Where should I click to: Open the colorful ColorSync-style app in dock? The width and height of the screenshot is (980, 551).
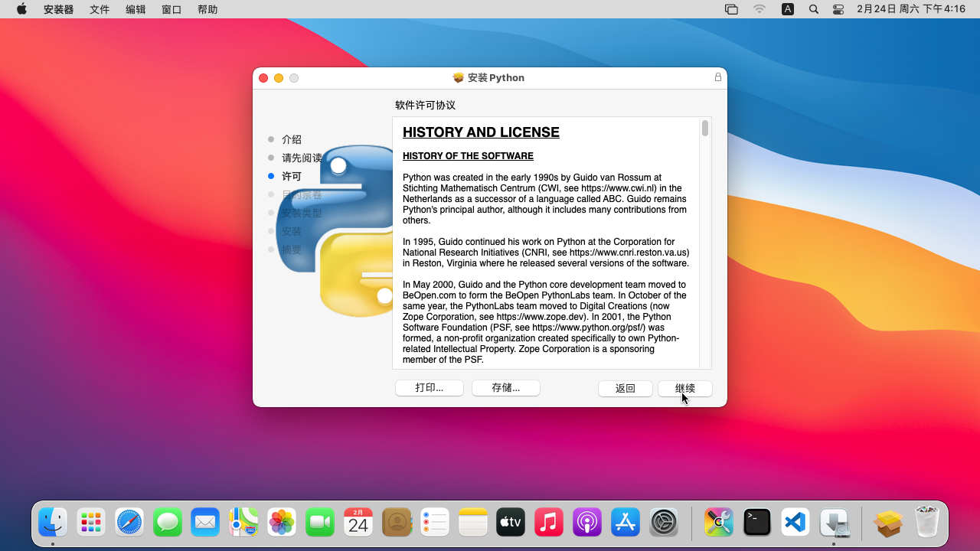tap(719, 523)
